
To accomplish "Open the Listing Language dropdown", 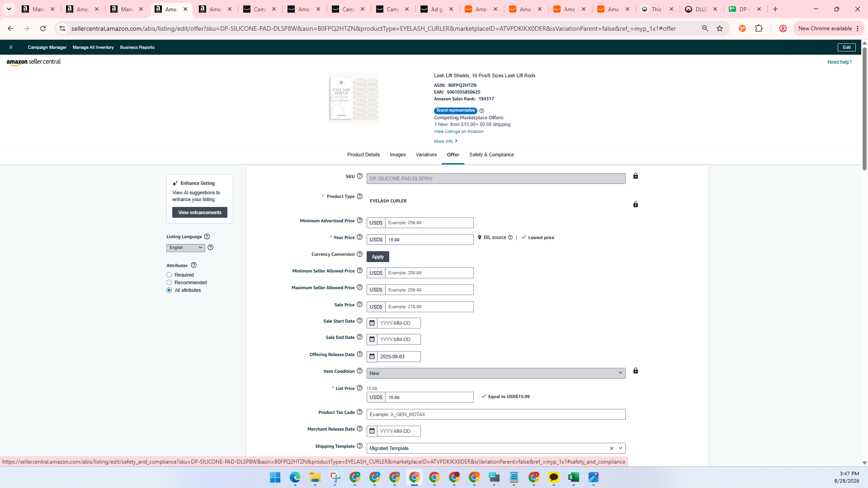I will pyautogui.click(x=185, y=248).
